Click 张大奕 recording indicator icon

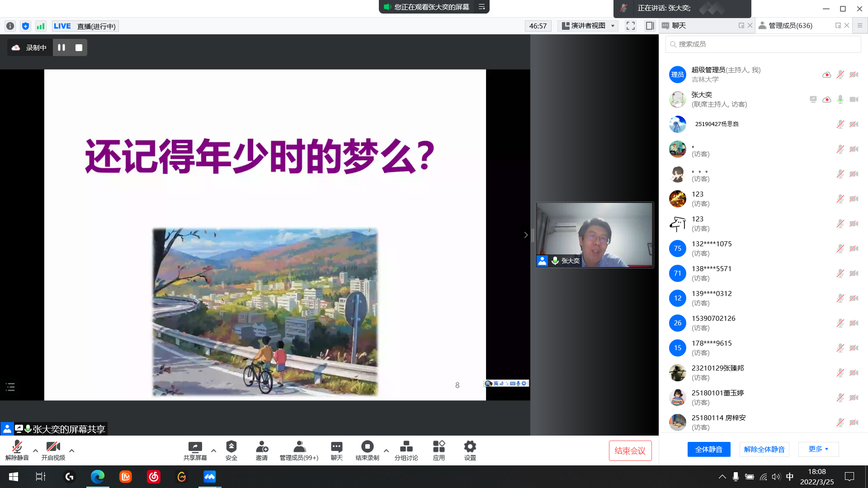click(x=826, y=99)
